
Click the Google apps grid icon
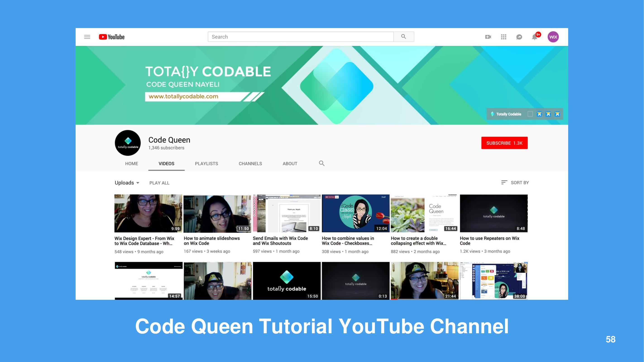[x=503, y=37]
